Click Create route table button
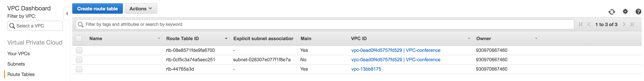Viewport: 644px width, 81px height. pyautogui.click(x=97, y=9)
